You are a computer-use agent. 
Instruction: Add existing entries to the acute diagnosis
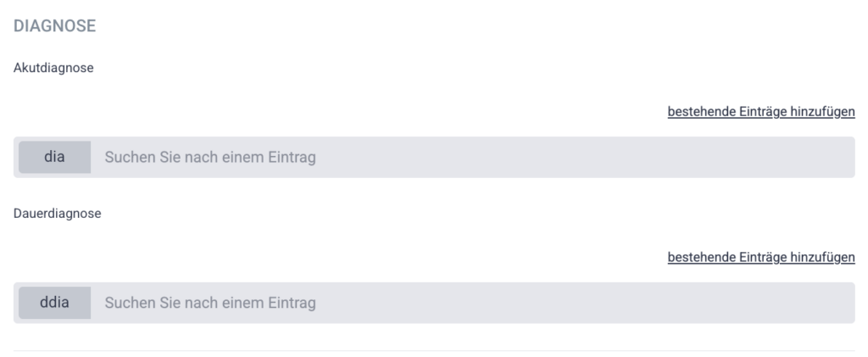[x=760, y=112]
